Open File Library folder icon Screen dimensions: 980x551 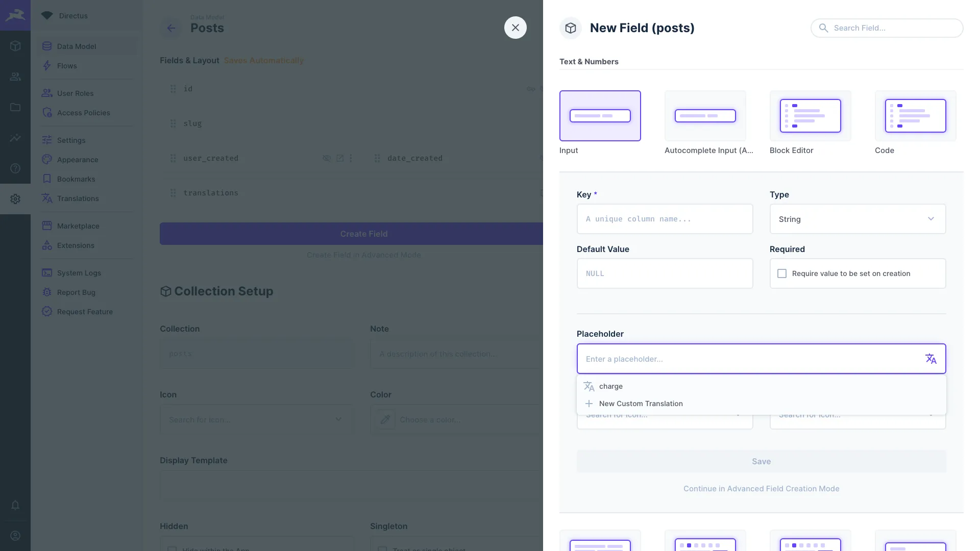point(15,107)
